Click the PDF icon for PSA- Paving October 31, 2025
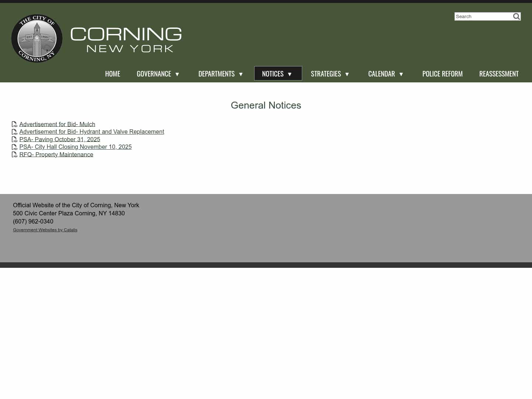The image size is (532, 399). 15,139
